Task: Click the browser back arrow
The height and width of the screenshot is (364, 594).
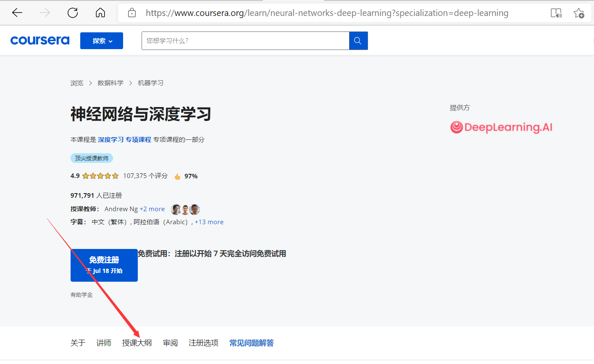Action: tap(17, 13)
